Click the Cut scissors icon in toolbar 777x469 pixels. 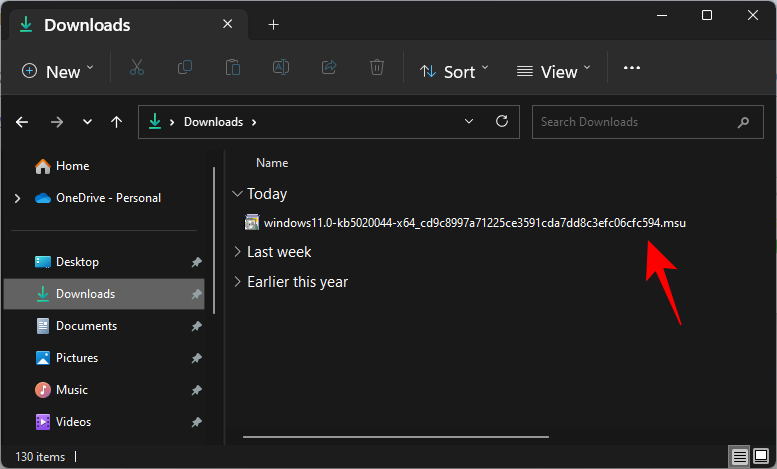coord(137,67)
